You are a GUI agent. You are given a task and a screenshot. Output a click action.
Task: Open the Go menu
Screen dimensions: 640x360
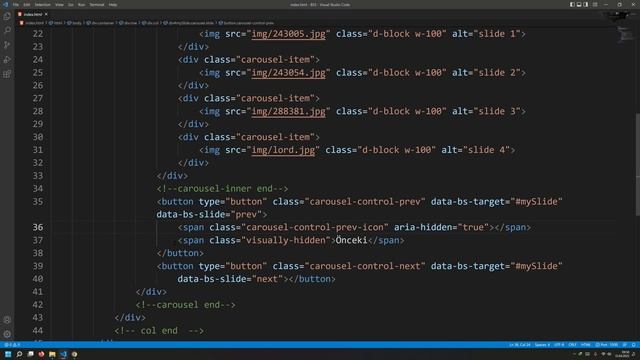[71, 4]
